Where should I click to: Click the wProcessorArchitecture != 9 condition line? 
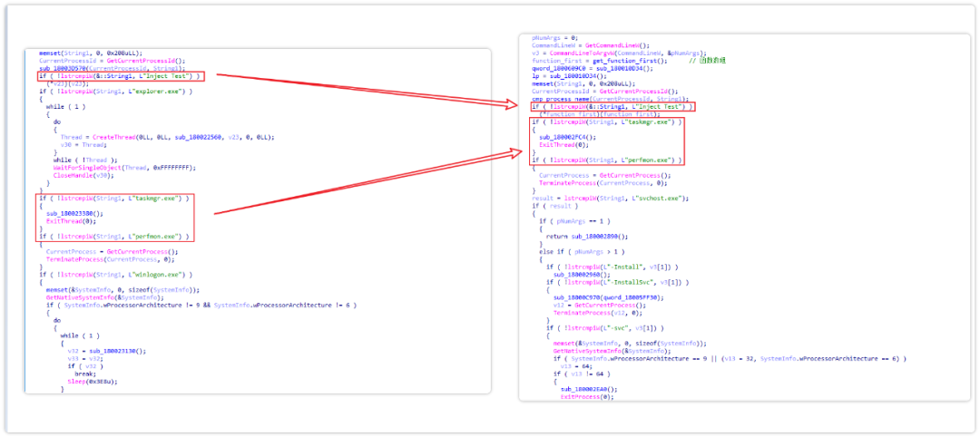click(201, 305)
